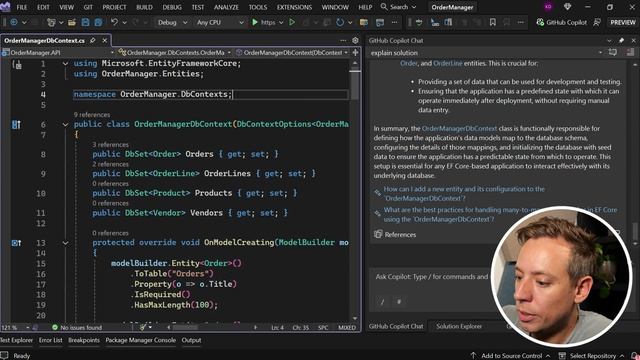Toggle bookmark icon in toolbar

click(493, 22)
